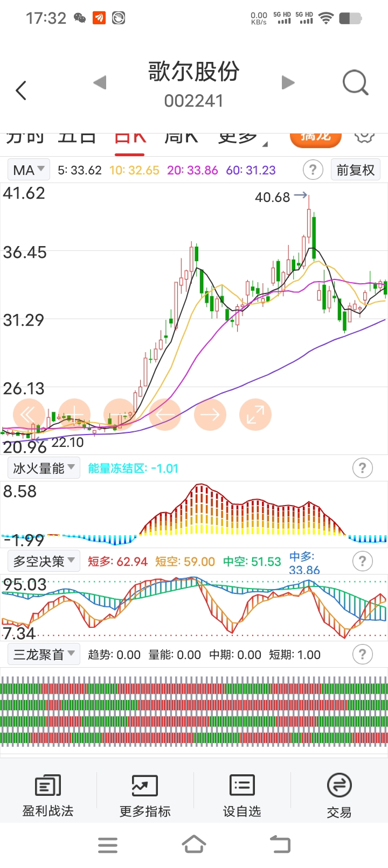Tap the 前复权 adjustment button
Screen dimensions: 388x868
(x=355, y=170)
